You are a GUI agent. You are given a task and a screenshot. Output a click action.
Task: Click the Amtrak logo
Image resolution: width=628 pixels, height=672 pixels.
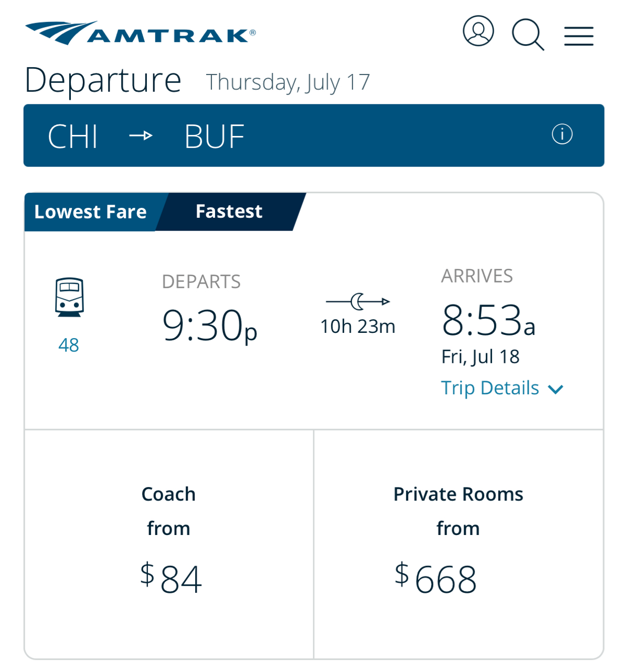[x=140, y=33]
